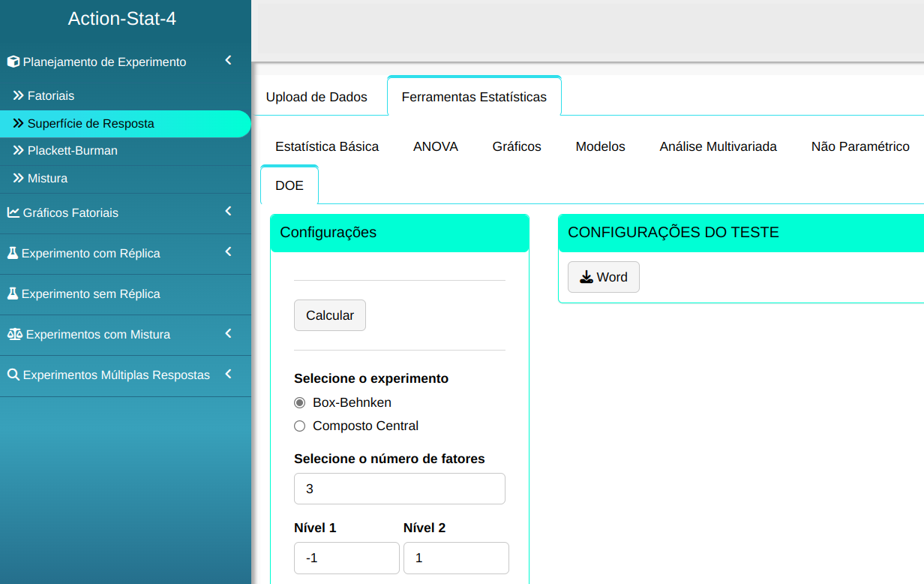Screen dimensions: 924x584
Task: Click the flask icon for Experimento sem Réplica
Action: point(13,294)
